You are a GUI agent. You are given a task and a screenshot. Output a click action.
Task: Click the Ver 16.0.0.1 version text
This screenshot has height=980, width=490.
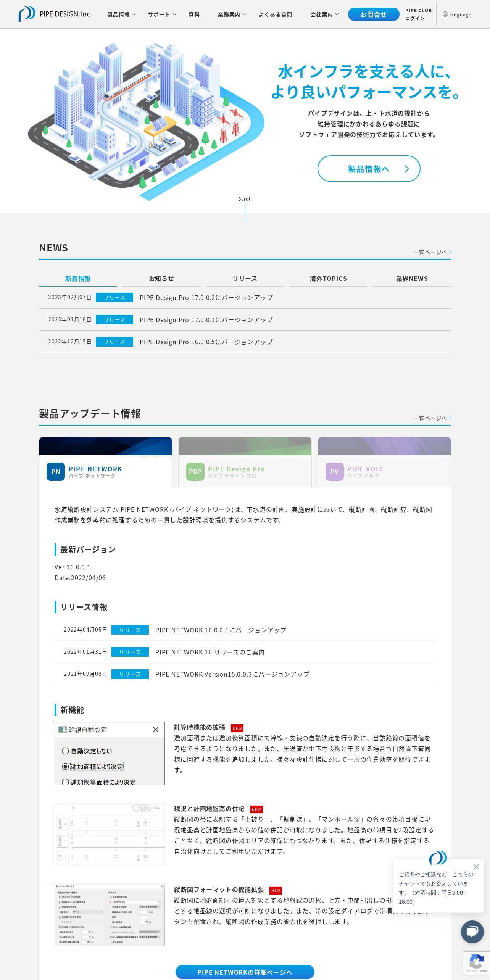coord(73,567)
